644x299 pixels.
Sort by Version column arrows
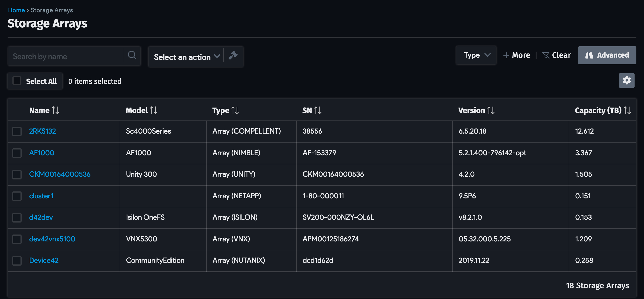(491, 110)
